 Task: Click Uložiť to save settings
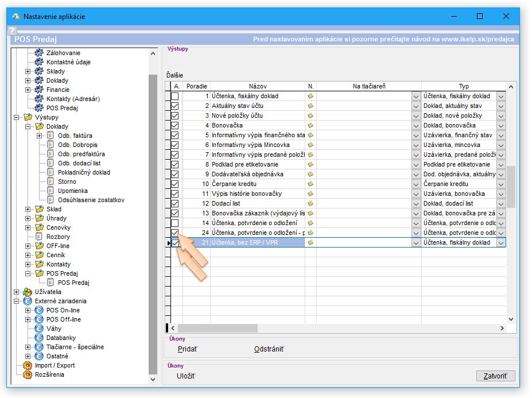tap(186, 376)
